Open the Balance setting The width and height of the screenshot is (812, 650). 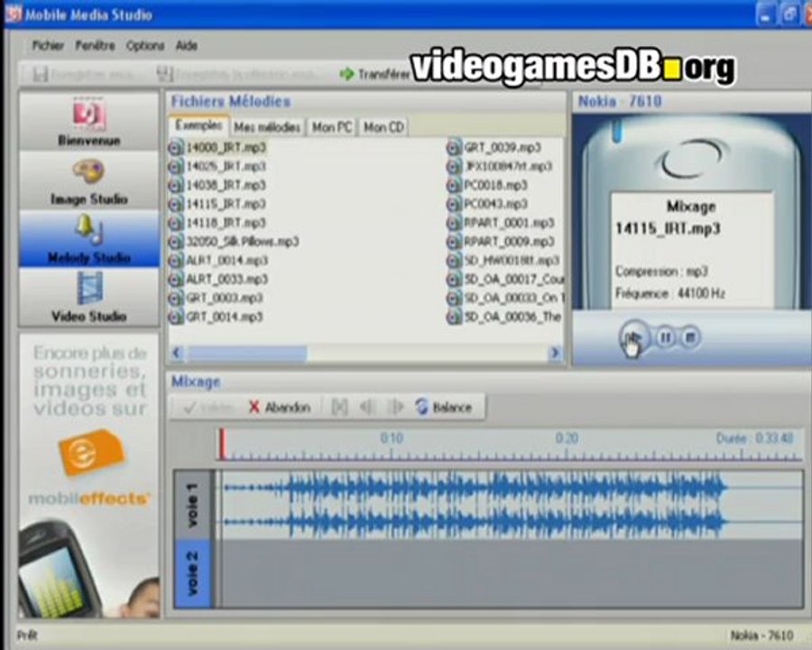[444, 407]
